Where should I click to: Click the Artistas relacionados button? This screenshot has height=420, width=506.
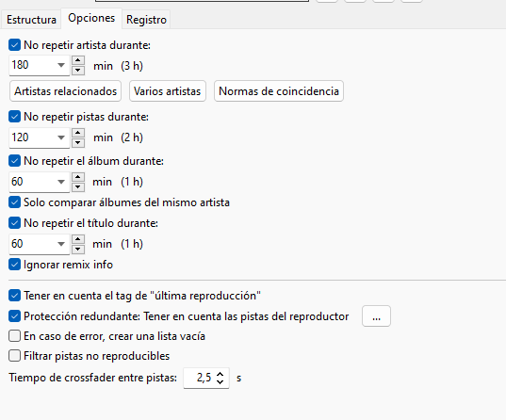coord(66,91)
